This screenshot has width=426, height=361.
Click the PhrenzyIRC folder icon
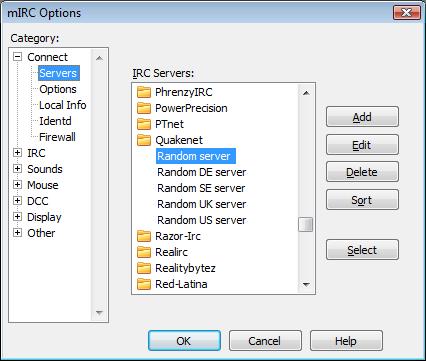point(144,92)
